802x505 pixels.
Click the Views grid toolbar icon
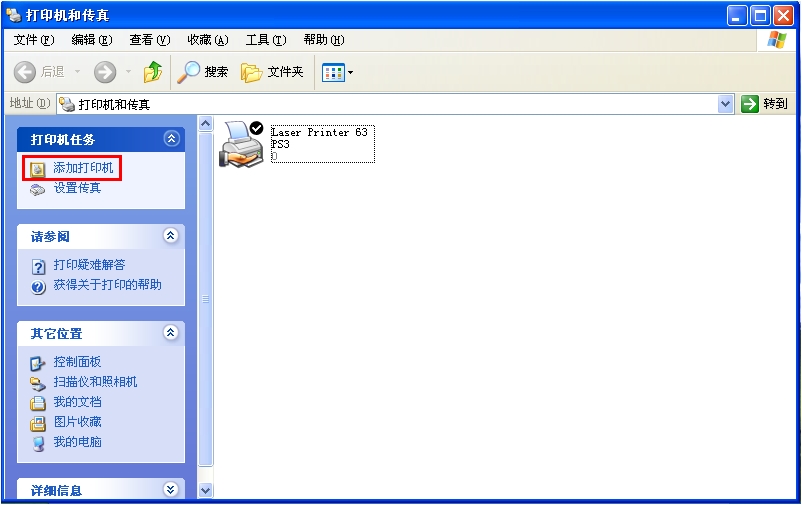[x=333, y=73]
